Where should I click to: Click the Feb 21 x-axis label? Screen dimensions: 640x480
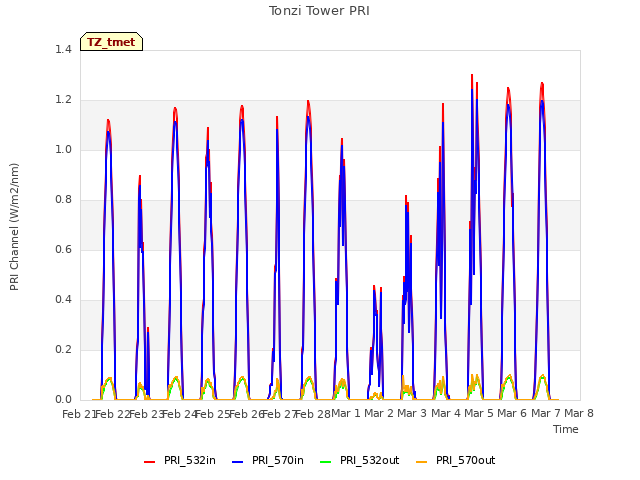point(79,414)
